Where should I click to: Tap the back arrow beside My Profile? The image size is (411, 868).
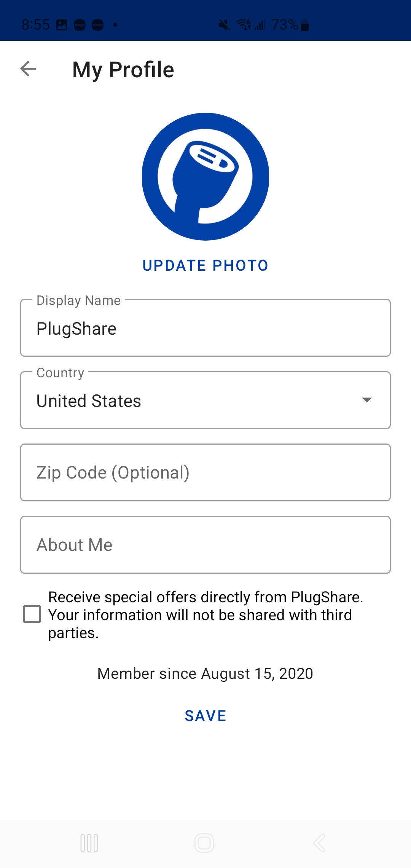28,69
